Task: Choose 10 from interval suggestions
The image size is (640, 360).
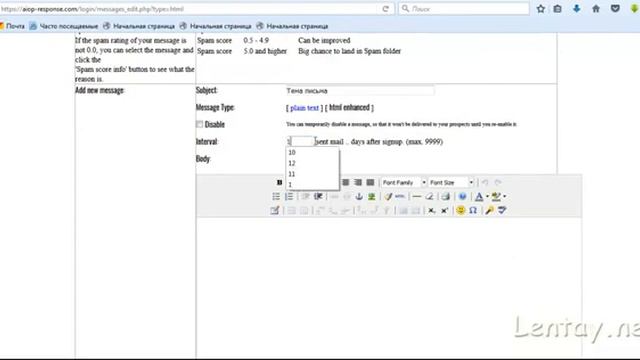Action: click(x=312, y=153)
